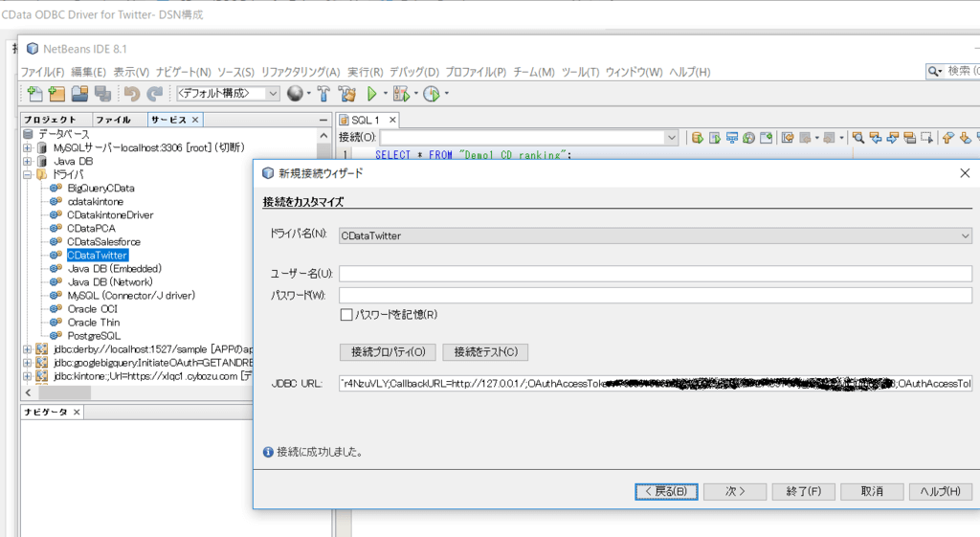
Task: Click the Profile Project clock icon
Action: [x=432, y=94]
